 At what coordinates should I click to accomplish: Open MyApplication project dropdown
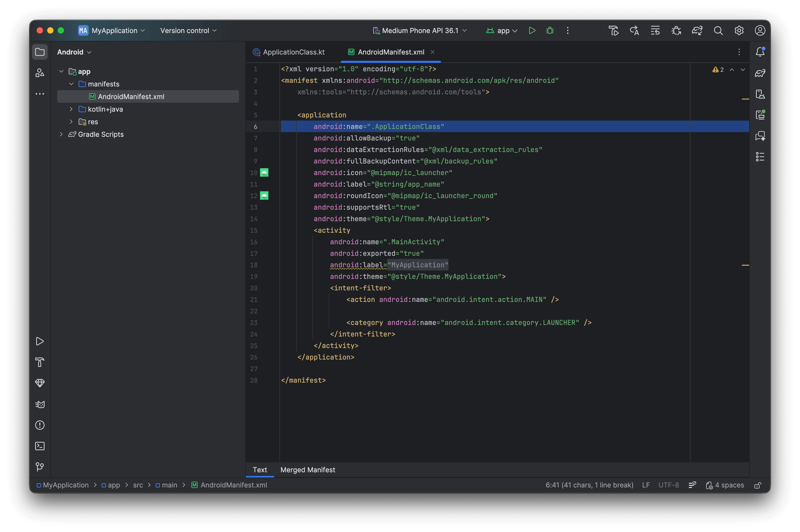(x=112, y=31)
